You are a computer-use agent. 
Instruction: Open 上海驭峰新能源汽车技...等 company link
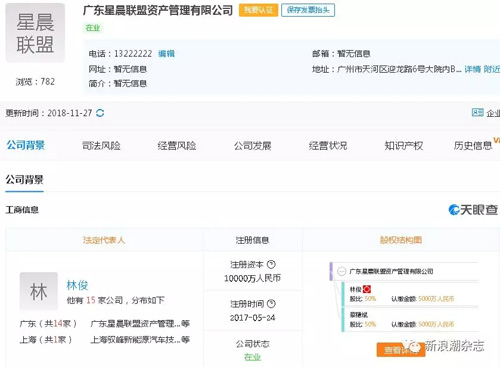140,340
